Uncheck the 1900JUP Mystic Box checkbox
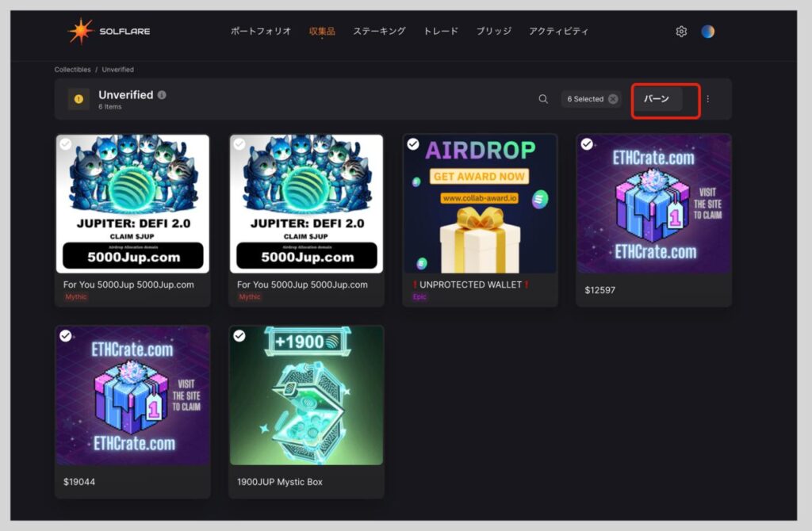Screen dimensions: 812x531 click(x=239, y=336)
